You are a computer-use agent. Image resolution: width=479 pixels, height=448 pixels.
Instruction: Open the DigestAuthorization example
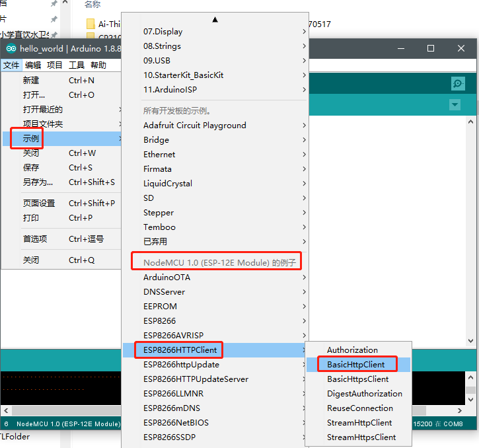click(358, 394)
